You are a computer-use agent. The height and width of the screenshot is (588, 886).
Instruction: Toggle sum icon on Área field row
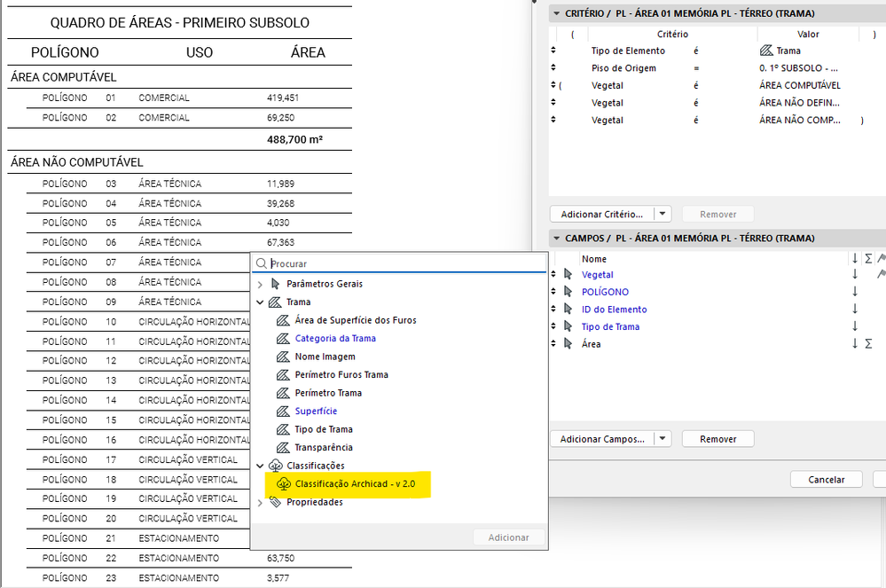click(868, 344)
